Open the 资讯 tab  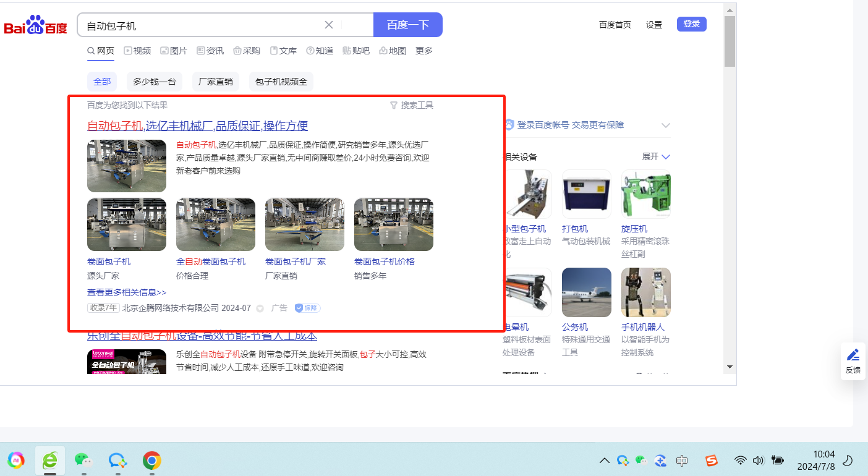click(x=210, y=51)
